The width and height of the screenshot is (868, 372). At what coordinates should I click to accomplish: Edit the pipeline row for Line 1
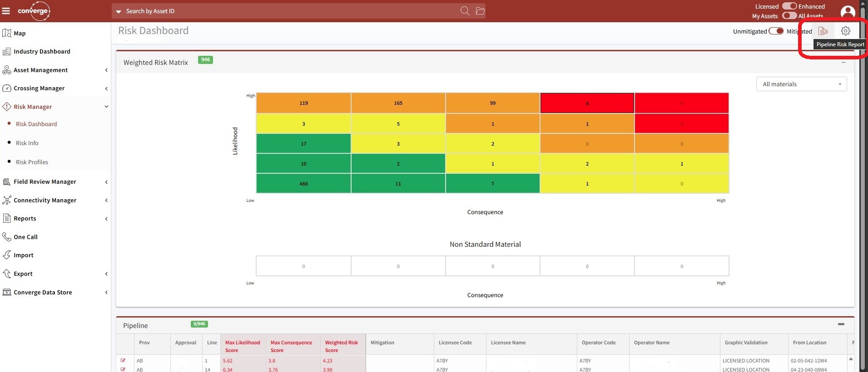[x=123, y=361]
